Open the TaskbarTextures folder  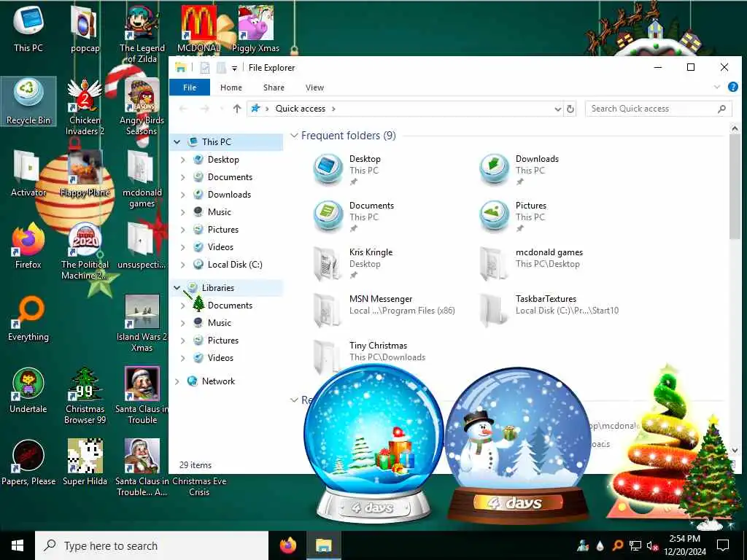point(549,309)
